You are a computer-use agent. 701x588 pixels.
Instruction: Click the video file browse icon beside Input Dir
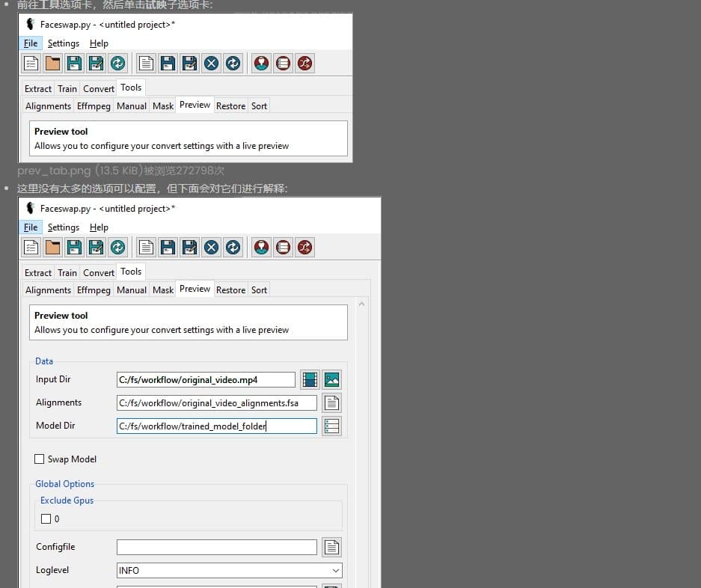(x=310, y=379)
